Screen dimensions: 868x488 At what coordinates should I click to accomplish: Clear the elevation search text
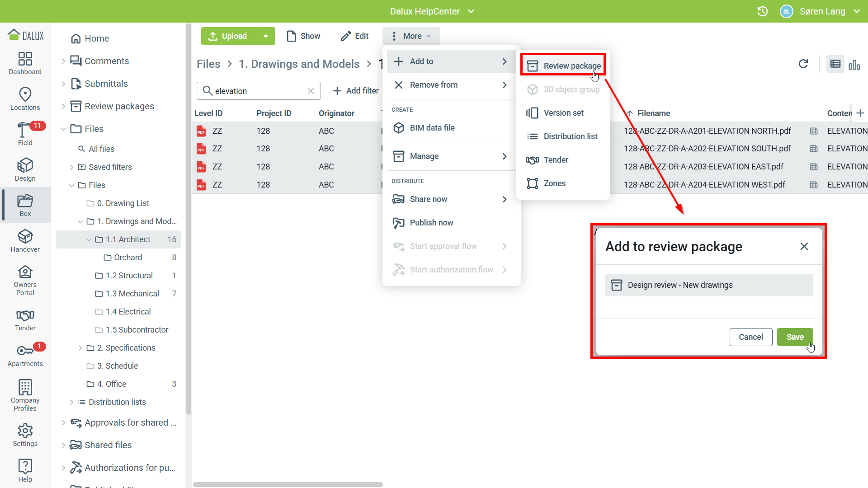tap(311, 91)
